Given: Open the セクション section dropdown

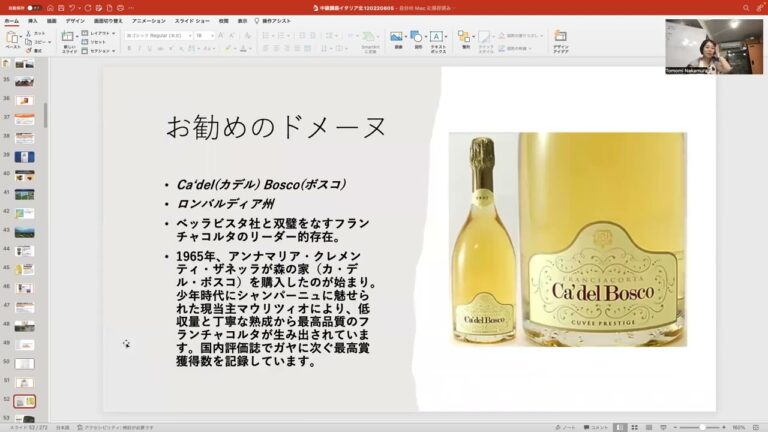Looking at the screenshot, I should coord(98,51).
